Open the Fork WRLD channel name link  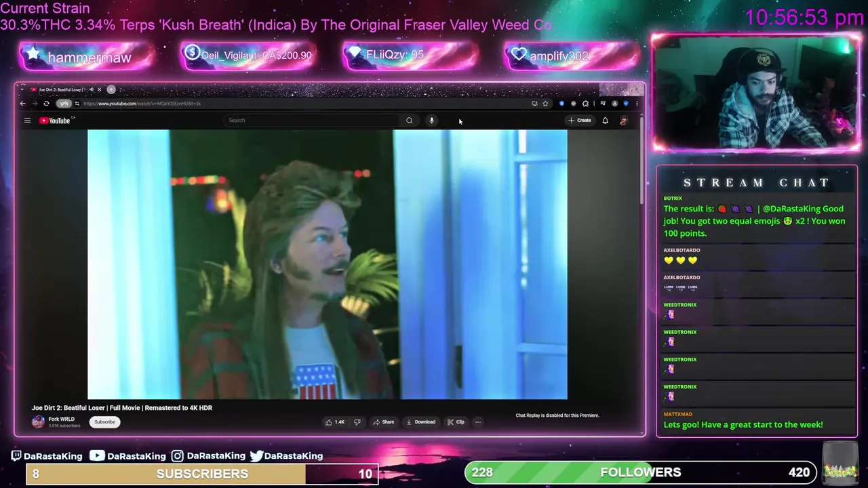pyautogui.click(x=61, y=420)
